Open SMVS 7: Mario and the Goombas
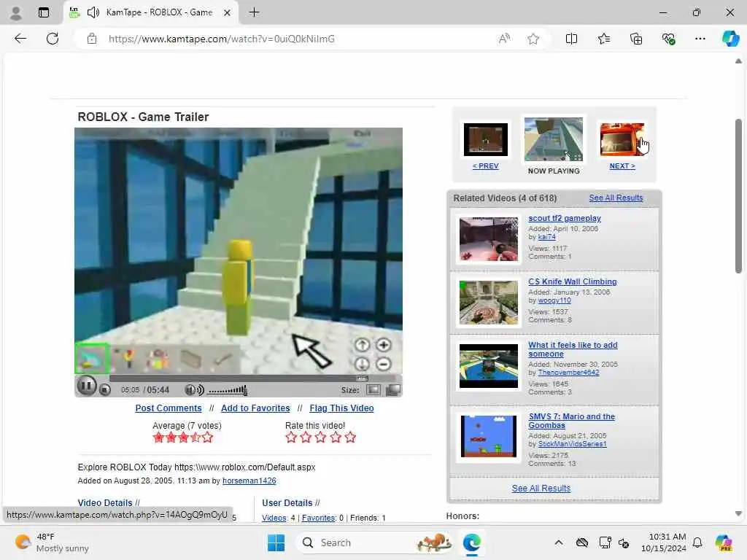 point(572,421)
